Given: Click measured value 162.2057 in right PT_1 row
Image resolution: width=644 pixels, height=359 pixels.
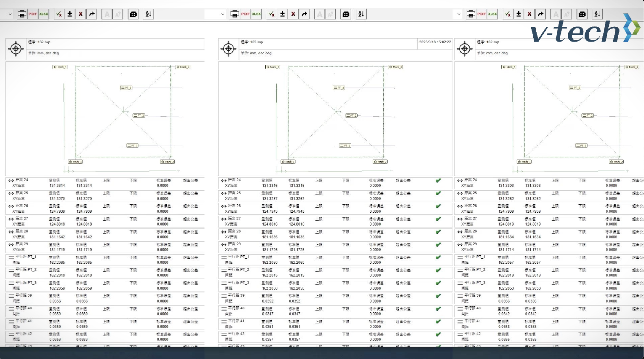Looking at the screenshot, I should [506, 262].
